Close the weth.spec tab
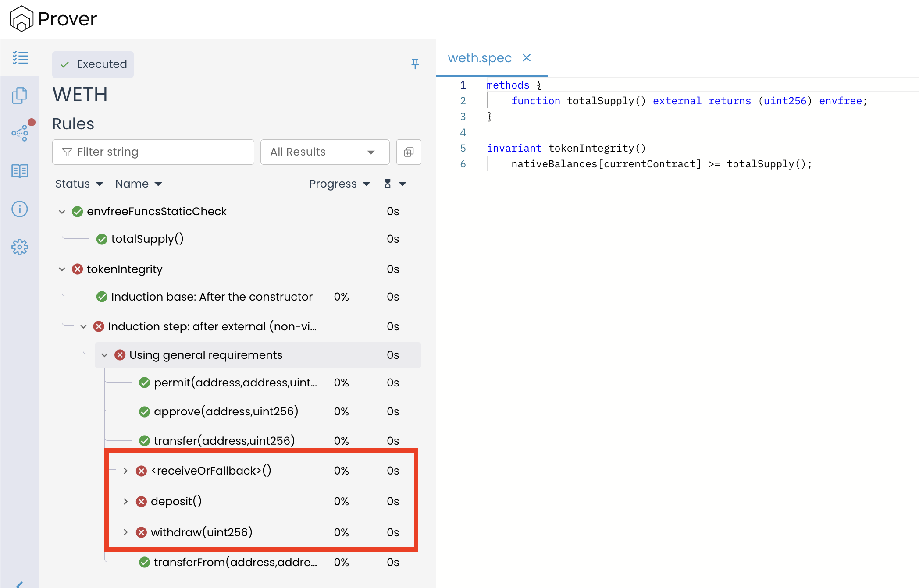The image size is (919, 588). [527, 58]
